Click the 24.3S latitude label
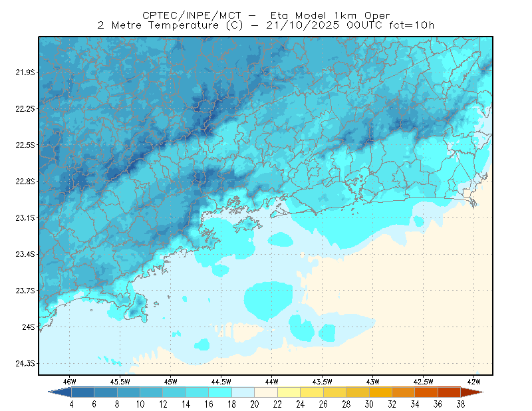Viewport: 532px width, 411px height. pos(25,364)
